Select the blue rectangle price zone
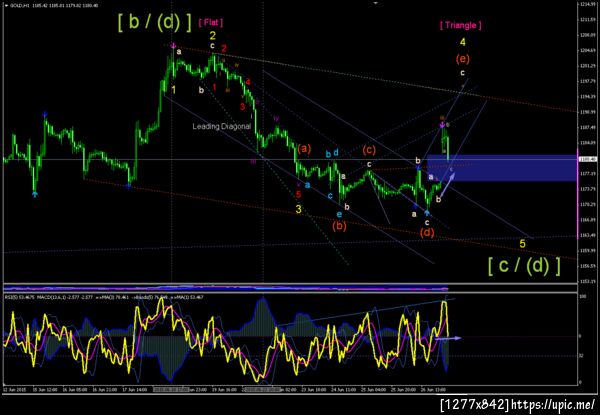The height and width of the screenshot is (415, 600). click(x=502, y=168)
